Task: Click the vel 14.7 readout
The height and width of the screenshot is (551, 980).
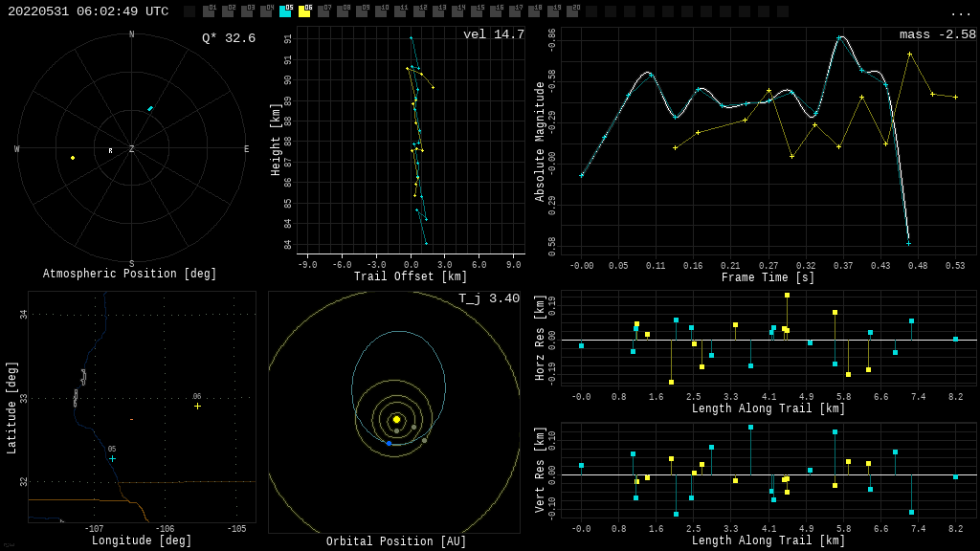Action: click(x=493, y=35)
